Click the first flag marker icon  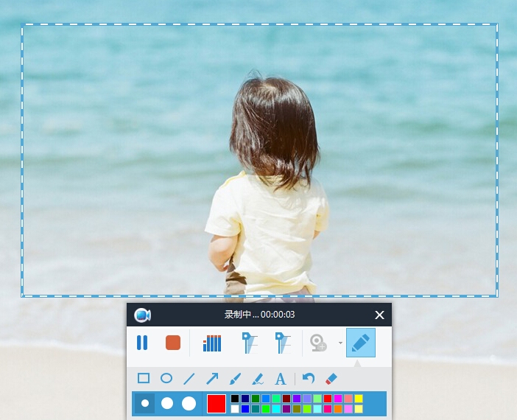click(250, 343)
